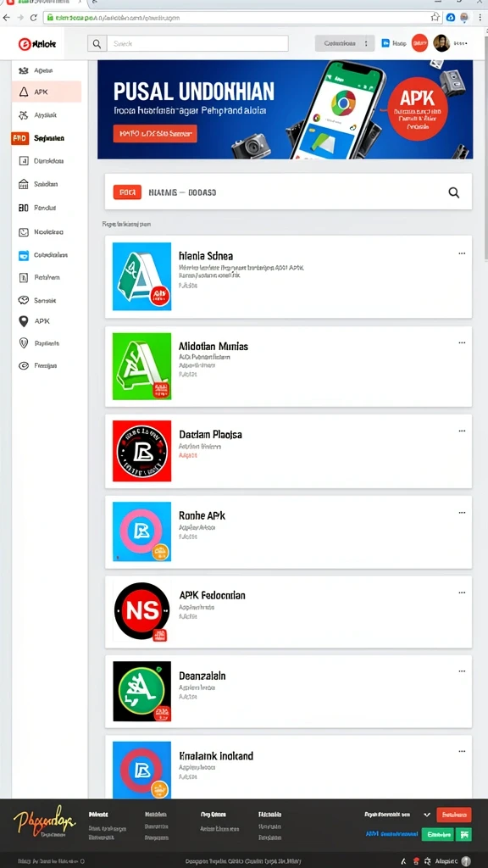Click the green text button in the footer
488x868 pixels.
click(x=438, y=834)
